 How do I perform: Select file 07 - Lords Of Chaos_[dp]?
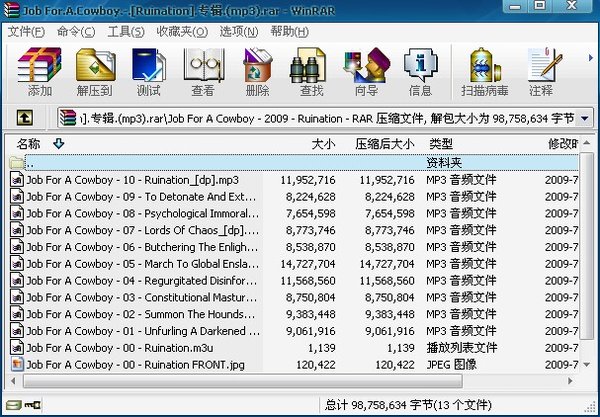point(143,230)
